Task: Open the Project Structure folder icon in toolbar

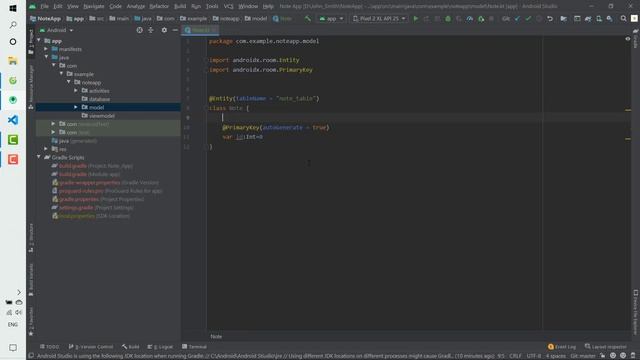Action: pos(564,19)
